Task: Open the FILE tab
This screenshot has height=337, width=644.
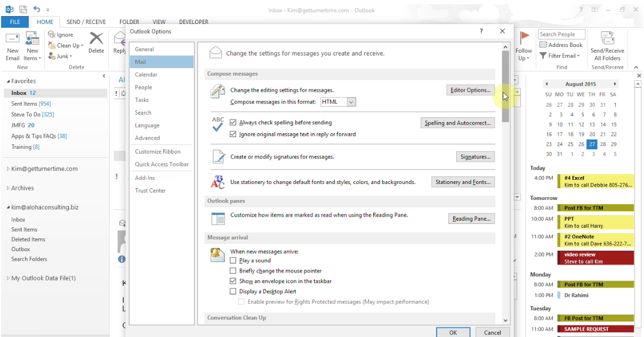Action: (15, 22)
